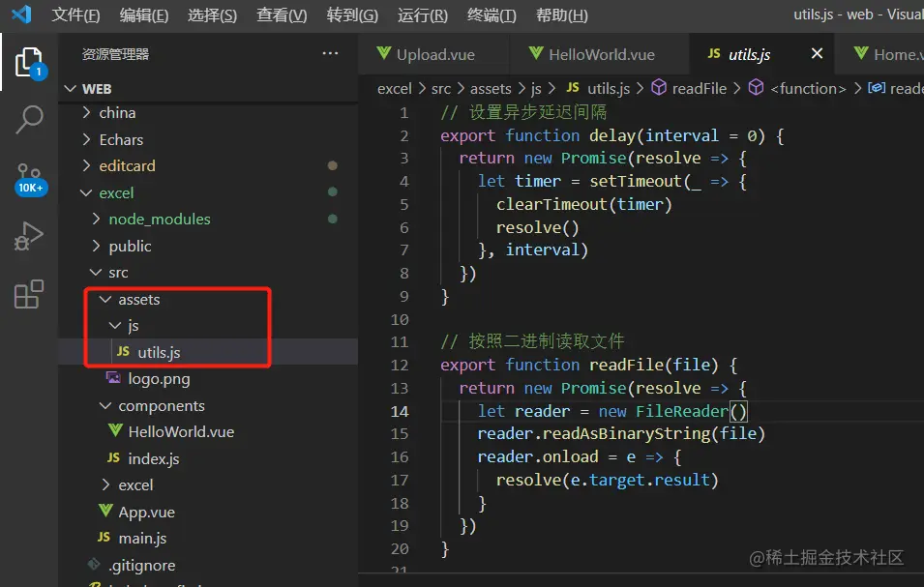924x587 pixels.
Task: Open Source Control view with 10K+ badge
Action: pyautogui.click(x=29, y=180)
